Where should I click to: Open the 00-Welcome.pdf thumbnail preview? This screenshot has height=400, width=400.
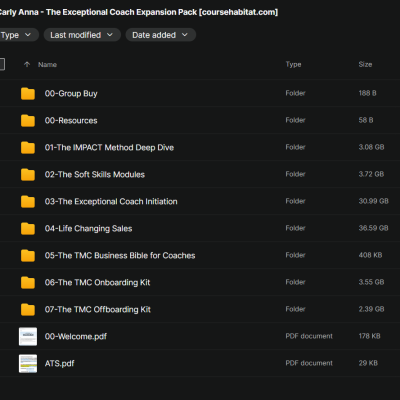click(x=28, y=336)
